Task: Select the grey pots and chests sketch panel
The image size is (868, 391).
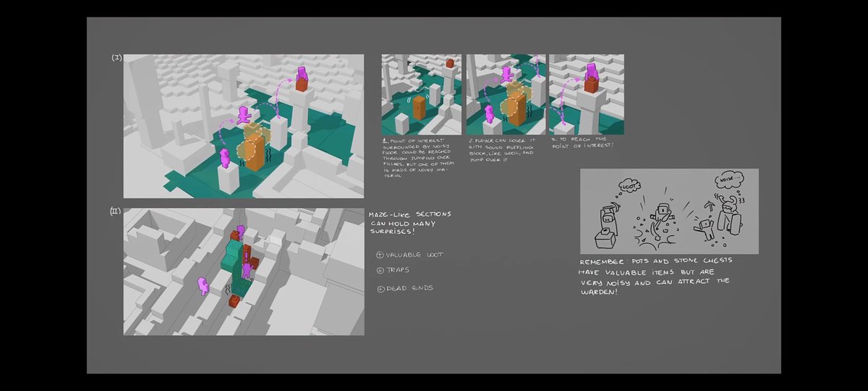Action: coord(669,211)
